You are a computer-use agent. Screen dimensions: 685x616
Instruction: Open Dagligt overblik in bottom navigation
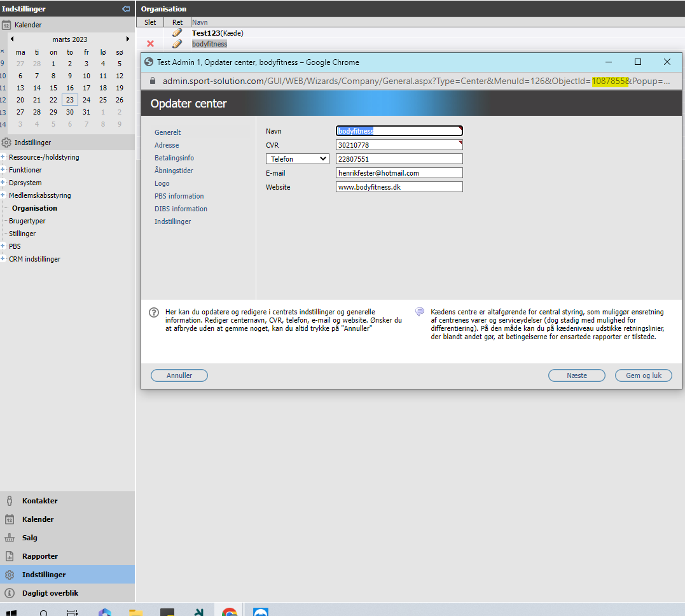67,593
